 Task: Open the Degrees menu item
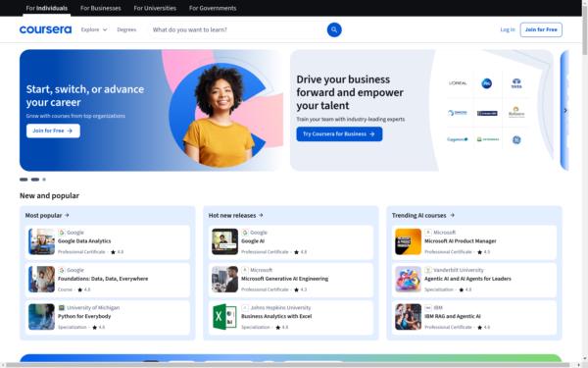(126, 29)
